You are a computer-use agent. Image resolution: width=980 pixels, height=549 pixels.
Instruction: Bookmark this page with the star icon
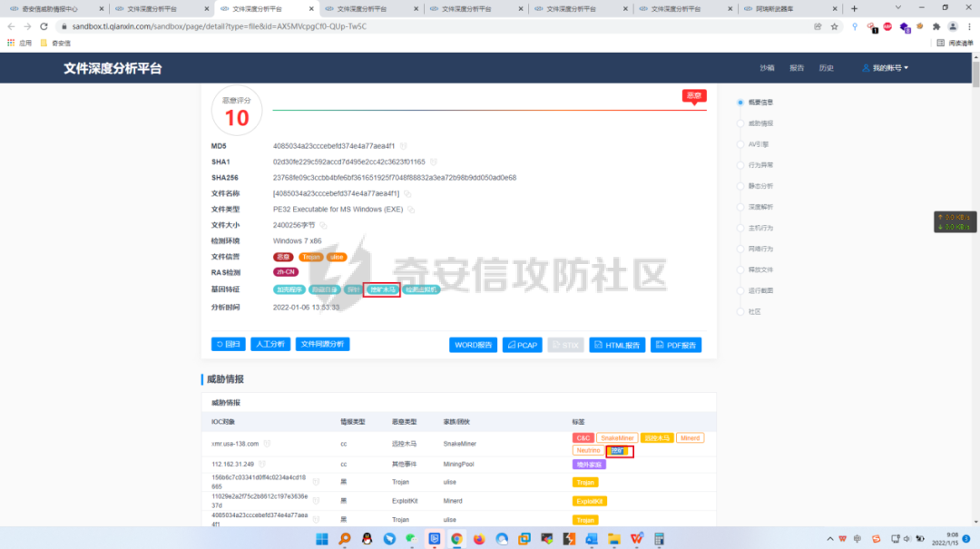(834, 26)
